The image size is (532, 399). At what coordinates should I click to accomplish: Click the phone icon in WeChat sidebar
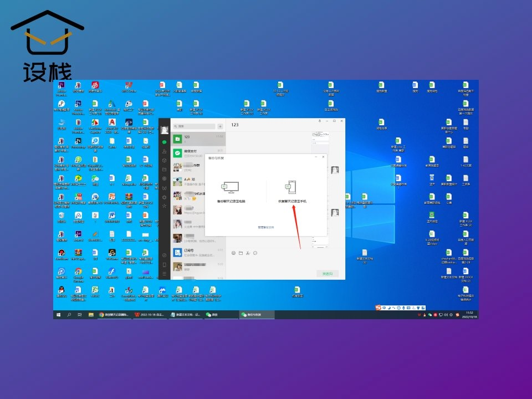(x=164, y=265)
